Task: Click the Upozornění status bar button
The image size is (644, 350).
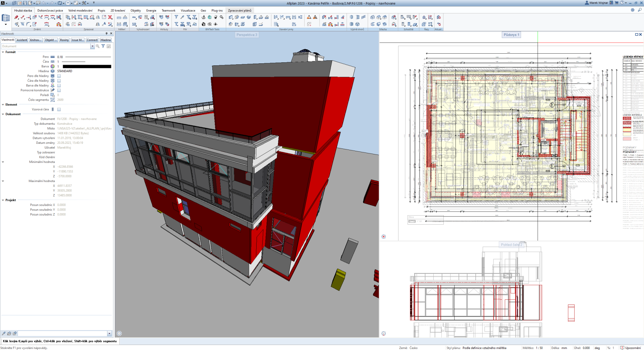Action: click(631, 348)
